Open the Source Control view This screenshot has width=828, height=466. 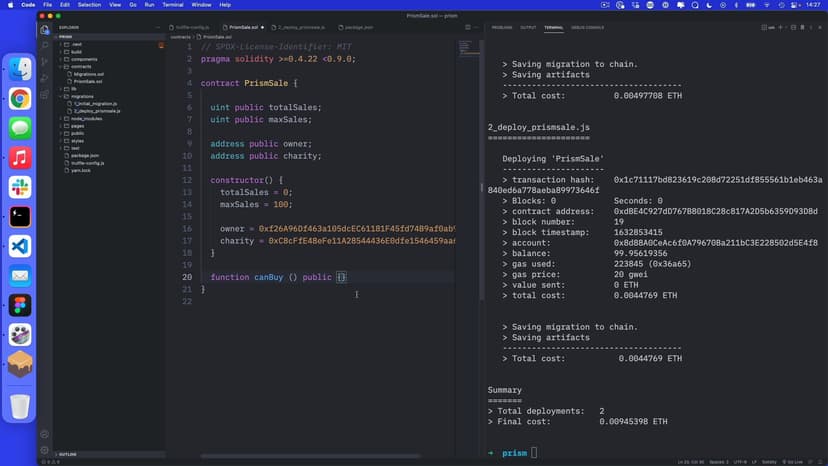(x=45, y=61)
